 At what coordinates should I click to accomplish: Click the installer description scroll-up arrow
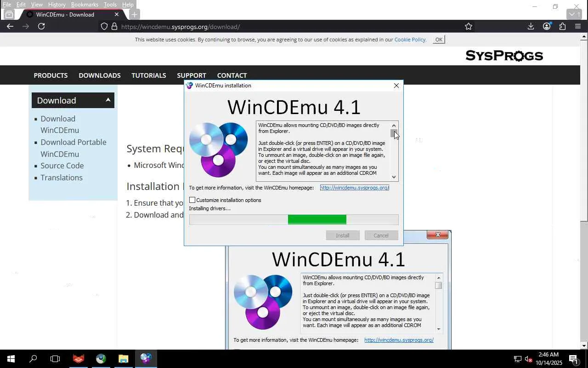tap(394, 126)
